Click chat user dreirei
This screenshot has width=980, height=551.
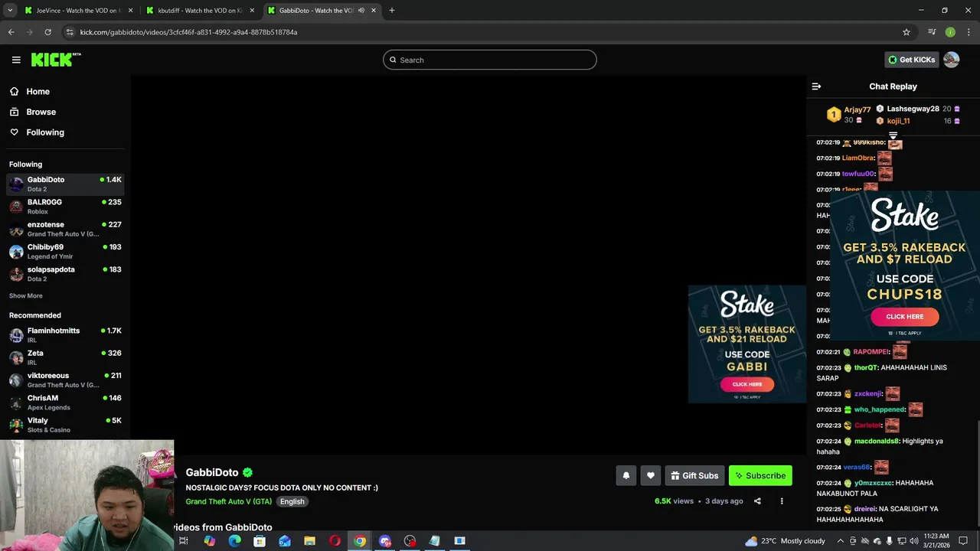[x=865, y=509]
